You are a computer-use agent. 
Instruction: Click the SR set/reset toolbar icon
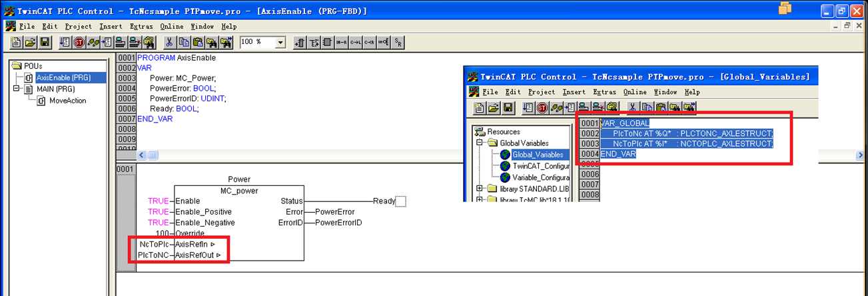point(398,42)
